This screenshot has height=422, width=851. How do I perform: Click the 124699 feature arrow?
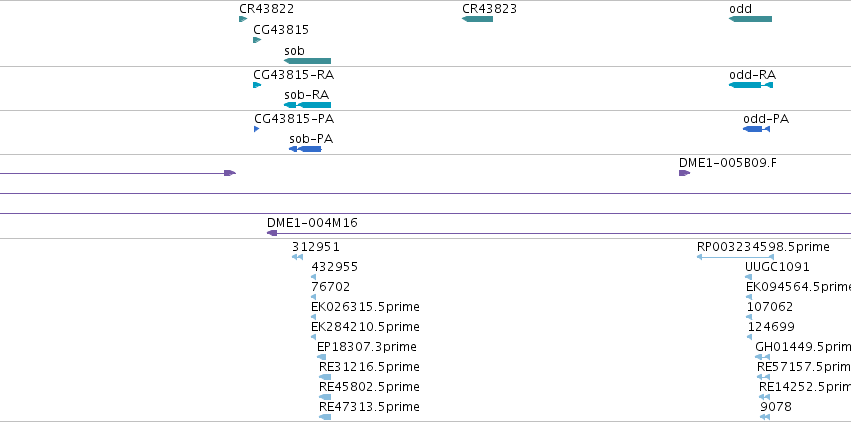tap(750, 337)
